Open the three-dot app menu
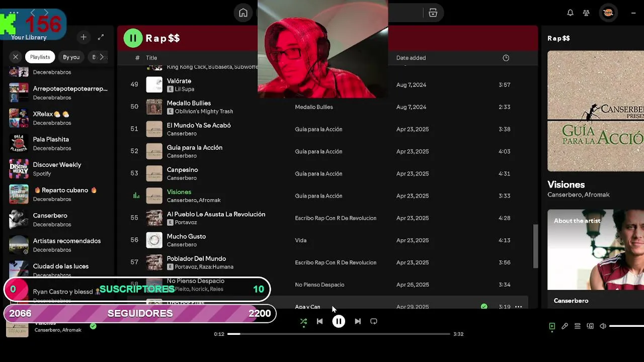644x362 pixels. coord(14,13)
